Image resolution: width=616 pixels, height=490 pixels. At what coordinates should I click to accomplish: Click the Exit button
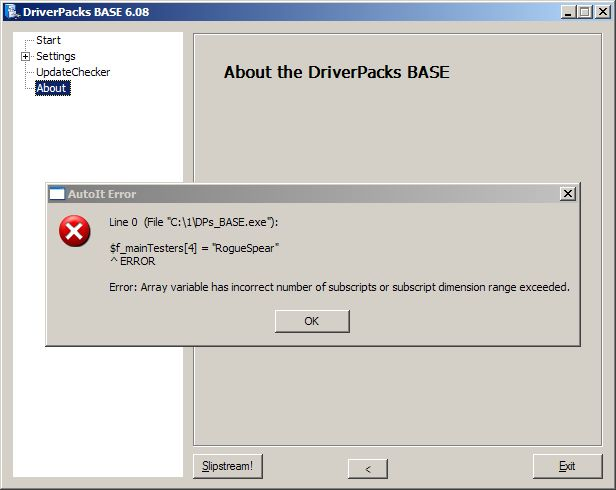567,466
